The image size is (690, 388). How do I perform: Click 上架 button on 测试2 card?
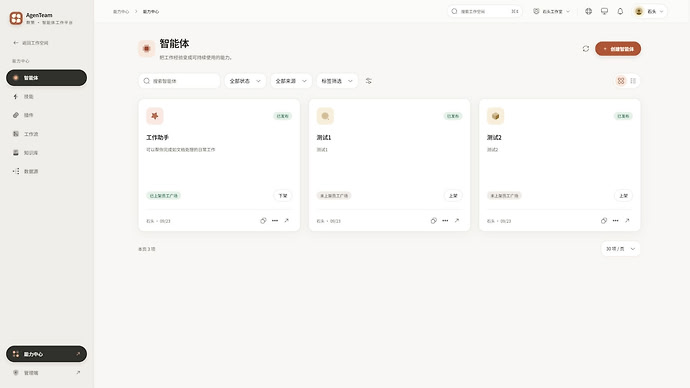[623, 196]
